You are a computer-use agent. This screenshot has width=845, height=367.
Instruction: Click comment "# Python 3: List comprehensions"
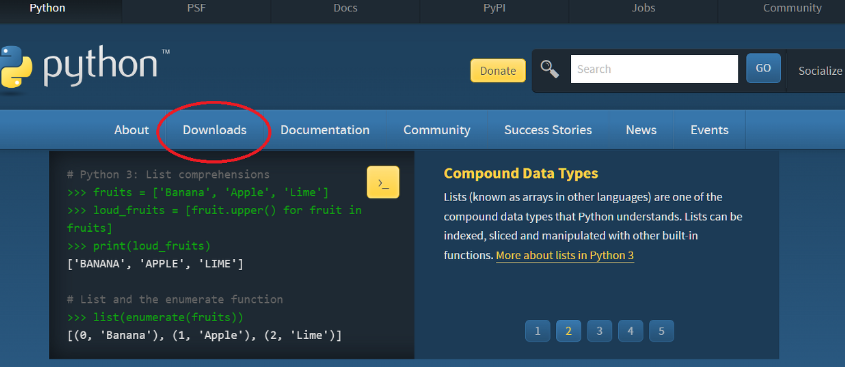(168, 175)
